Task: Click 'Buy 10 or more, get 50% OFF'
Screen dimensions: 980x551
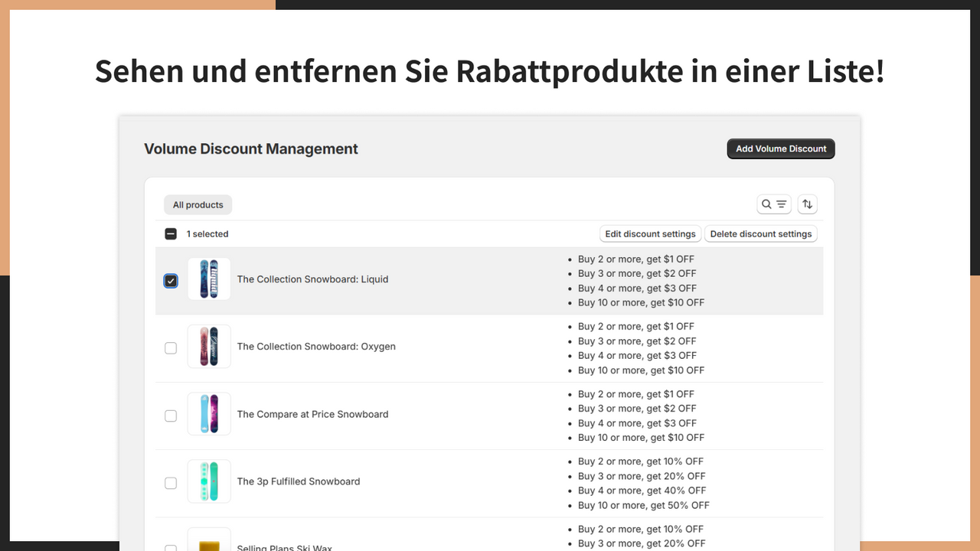Action: tap(644, 505)
